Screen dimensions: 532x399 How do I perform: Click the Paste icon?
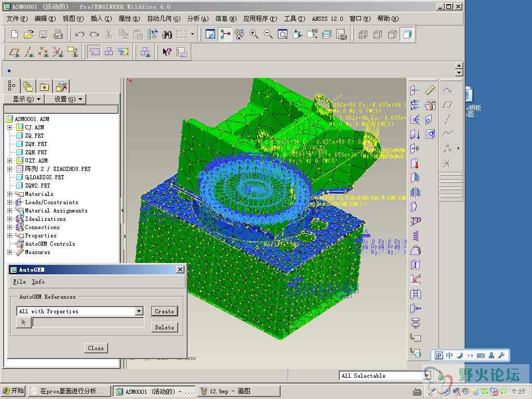138,34
